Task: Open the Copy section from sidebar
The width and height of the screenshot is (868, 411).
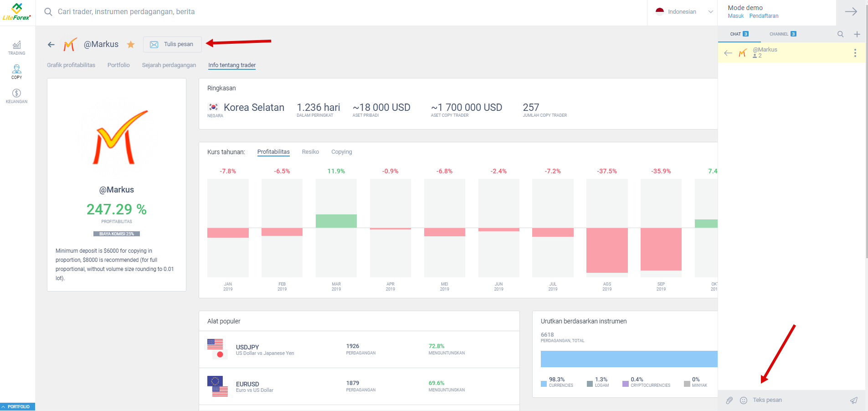Action: [16, 72]
